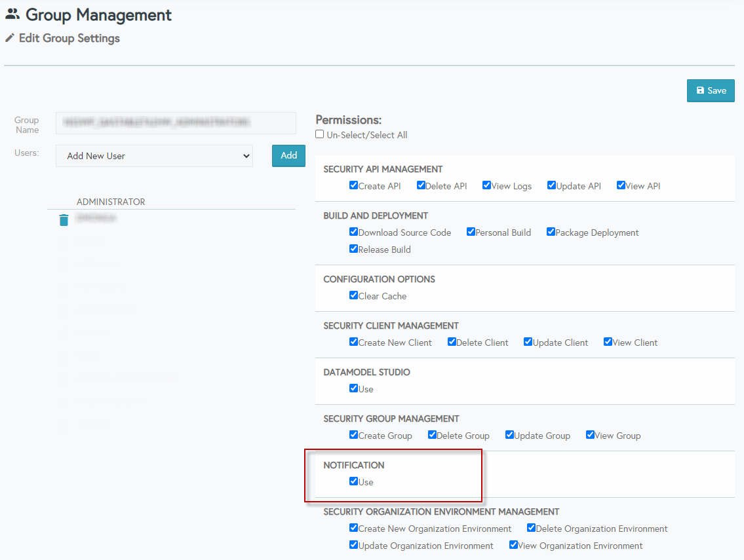Image resolution: width=744 pixels, height=560 pixels.
Task: Click the DATAMODEL STUDIO section title
Action: click(367, 372)
